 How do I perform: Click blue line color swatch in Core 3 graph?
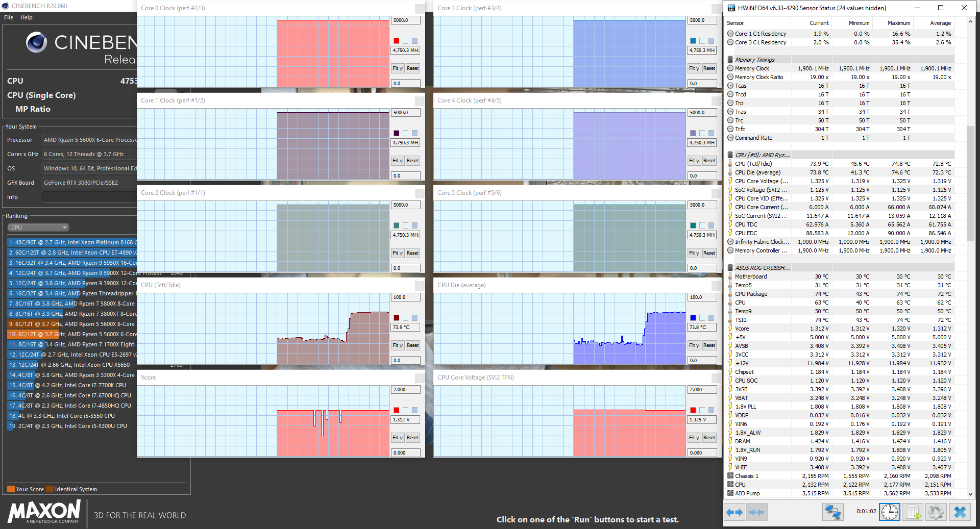pos(693,41)
